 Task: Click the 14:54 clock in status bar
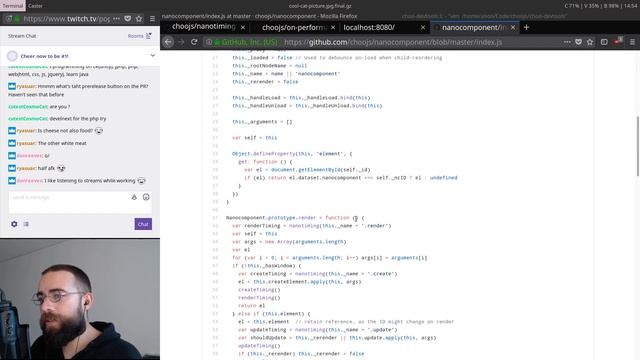[631, 6]
